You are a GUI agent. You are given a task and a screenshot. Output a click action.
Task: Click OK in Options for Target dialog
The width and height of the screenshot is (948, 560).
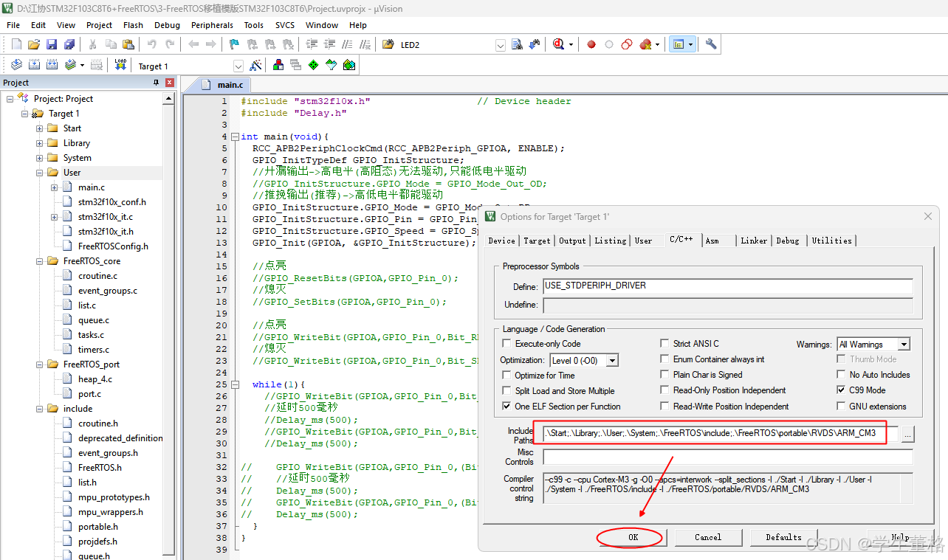633,537
